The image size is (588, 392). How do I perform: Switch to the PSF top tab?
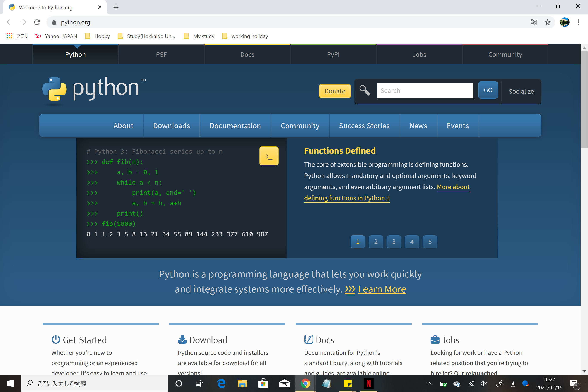click(161, 54)
